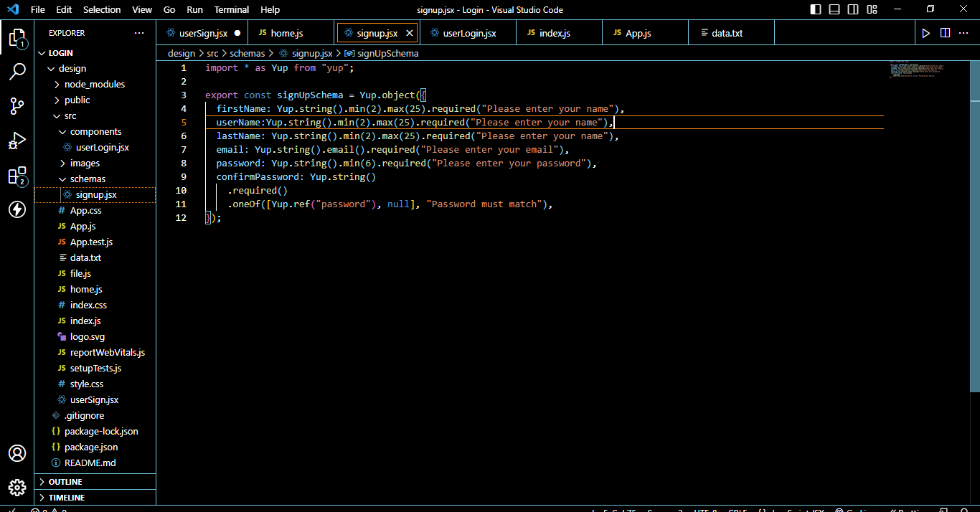Switch to the home.js tab
Viewport: 980px width, 512px height.
[x=291, y=33]
